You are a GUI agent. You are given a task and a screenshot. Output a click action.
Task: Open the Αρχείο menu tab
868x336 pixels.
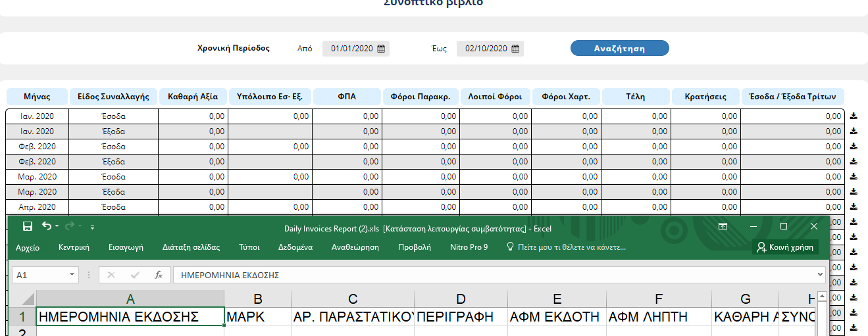point(27,248)
